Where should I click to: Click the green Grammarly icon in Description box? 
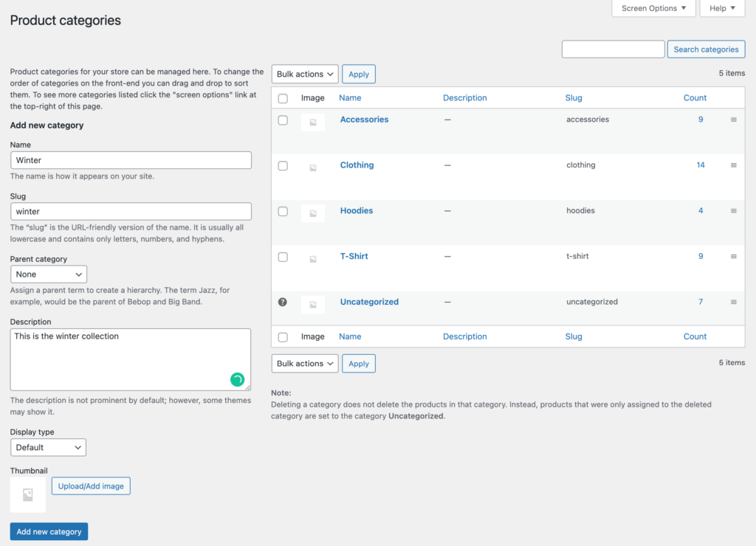(x=237, y=379)
